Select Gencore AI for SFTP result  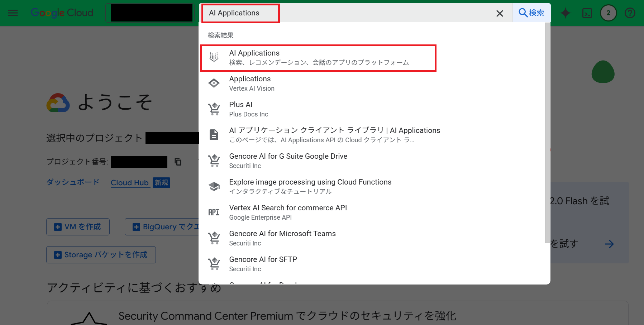pos(372,264)
